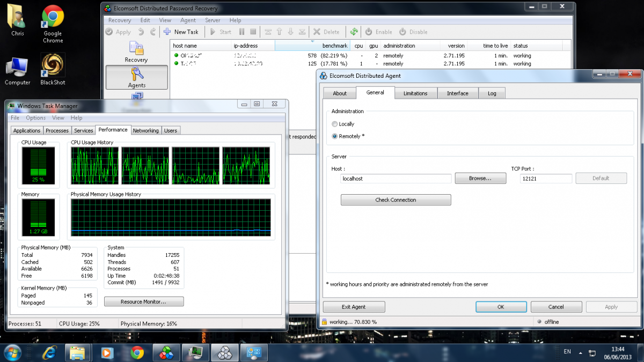Image resolution: width=644 pixels, height=362 pixels.
Task: Click the move-to-bottom icon in the toolbar
Action: [x=302, y=32]
